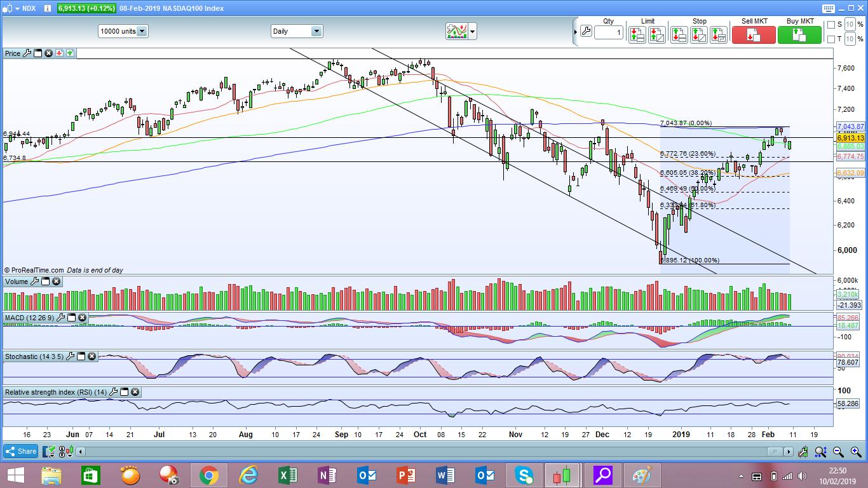Click the scrollbar left arrow

click(x=79, y=452)
